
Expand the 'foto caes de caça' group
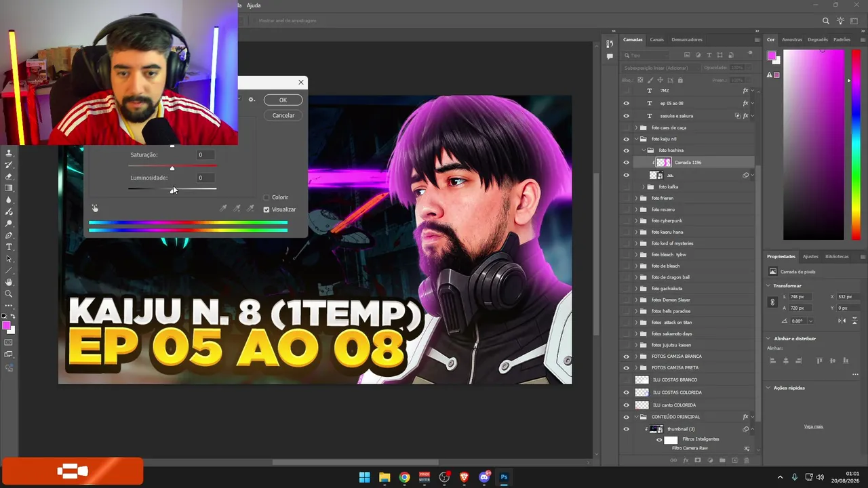pyautogui.click(x=636, y=127)
